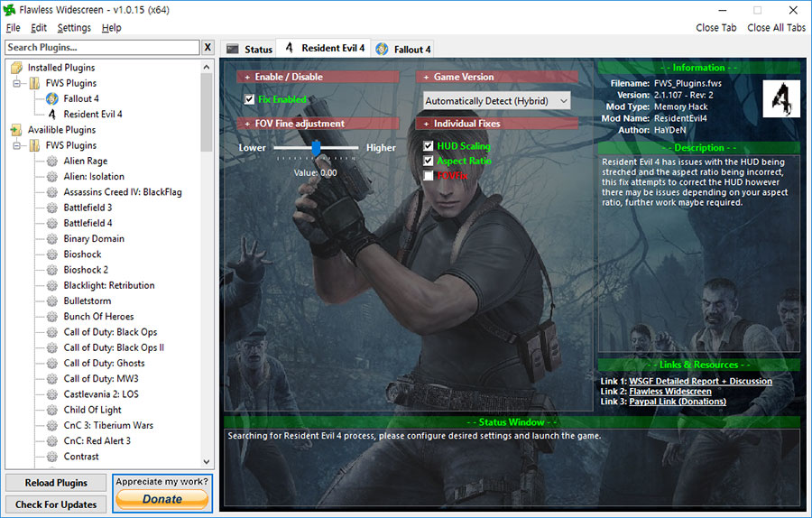Click gear icon beside Contrast
812x518 pixels.
pyautogui.click(x=51, y=457)
